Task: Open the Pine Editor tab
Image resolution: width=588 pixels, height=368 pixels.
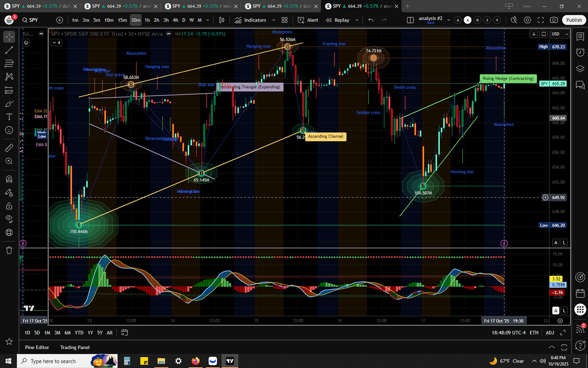Action: (37, 347)
